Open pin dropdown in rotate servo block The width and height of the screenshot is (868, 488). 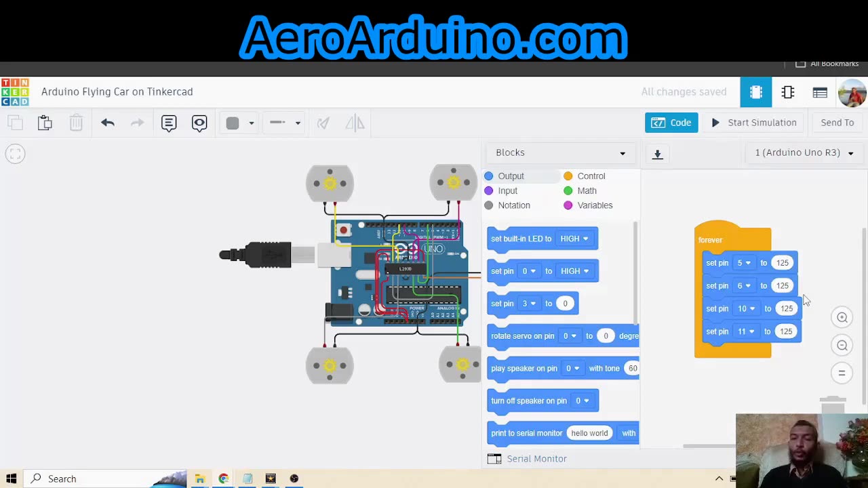tap(570, 336)
